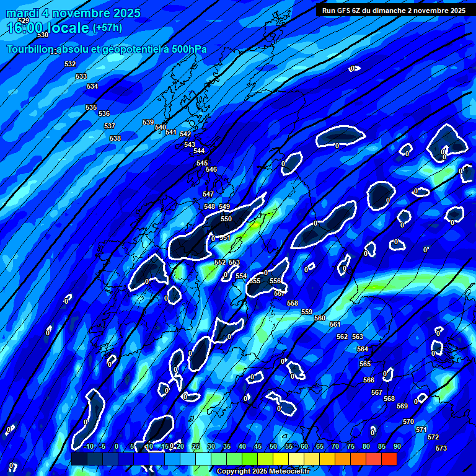Viewport: 476px width, 476px height.
Task: Click the darkest navy -10 legend swatch
Action: [79, 459]
